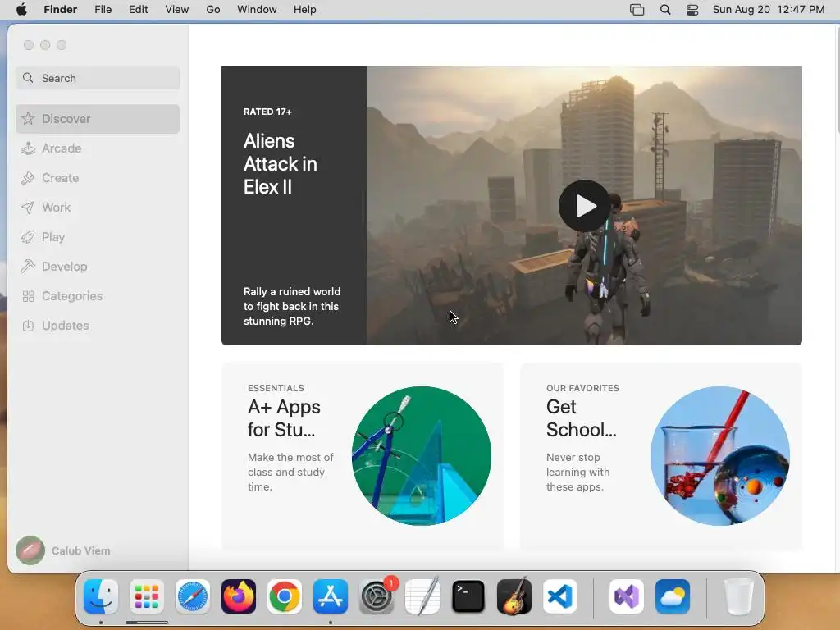
Task: Click the Stage Manager windows icon in menu bar
Action: coord(637,10)
